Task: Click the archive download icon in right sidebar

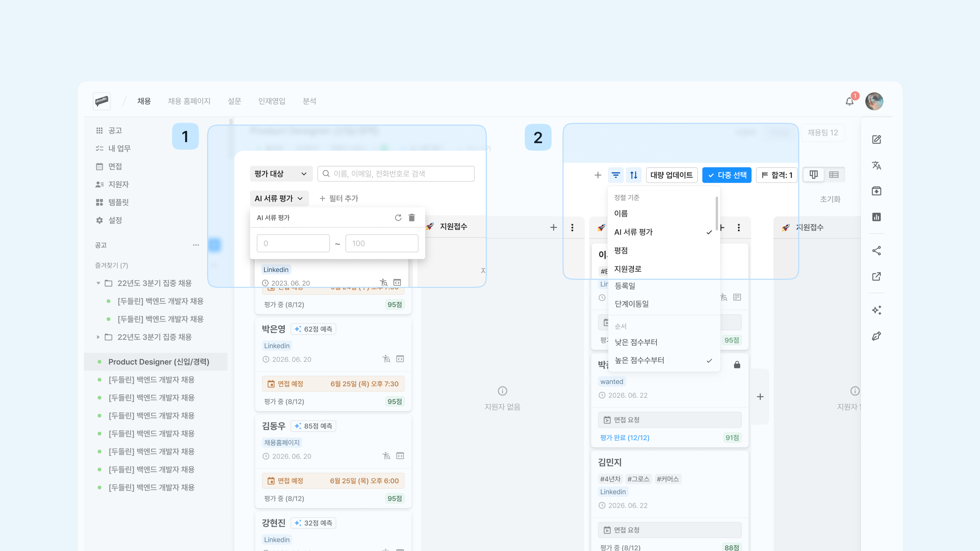Action: tap(877, 191)
